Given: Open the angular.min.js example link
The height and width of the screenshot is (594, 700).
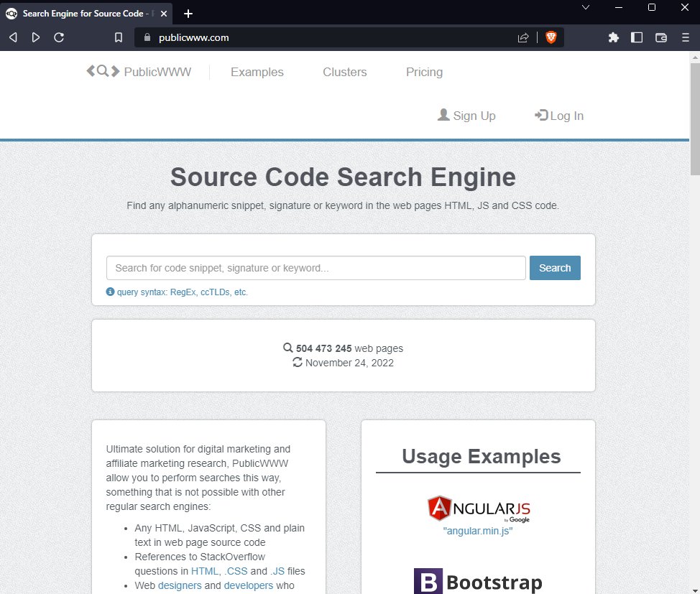Looking at the screenshot, I should 477,531.
